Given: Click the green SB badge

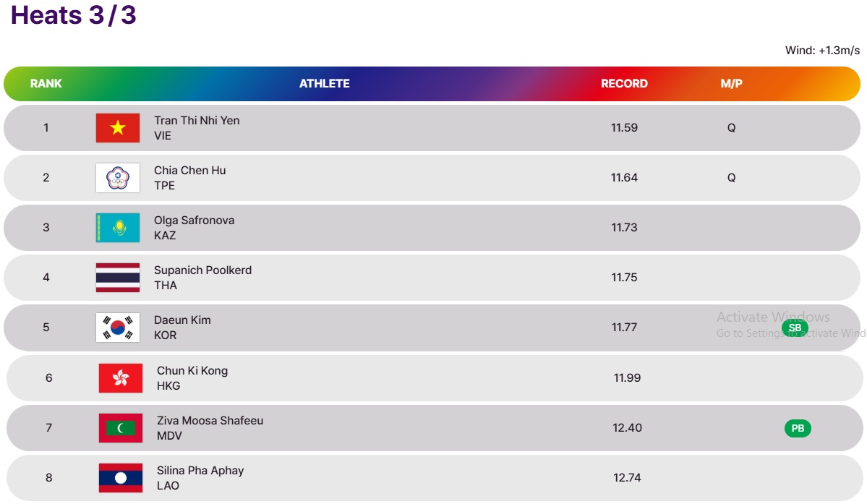Looking at the screenshot, I should point(795,328).
